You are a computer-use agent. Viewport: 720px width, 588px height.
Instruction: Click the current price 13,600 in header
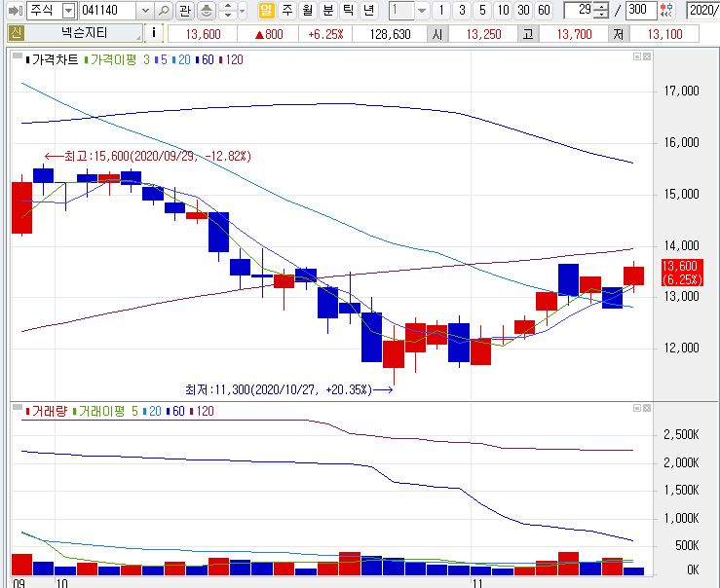tap(203, 34)
